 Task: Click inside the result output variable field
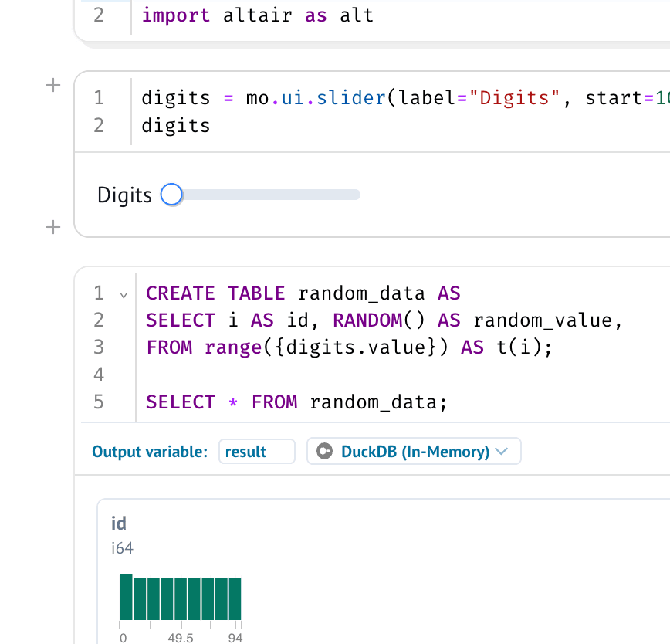pos(256,451)
